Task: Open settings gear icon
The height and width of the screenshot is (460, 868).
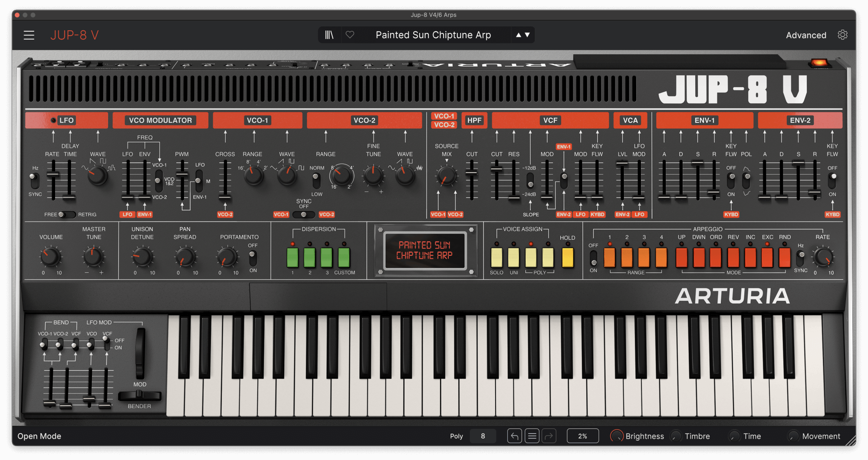Action: [842, 35]
